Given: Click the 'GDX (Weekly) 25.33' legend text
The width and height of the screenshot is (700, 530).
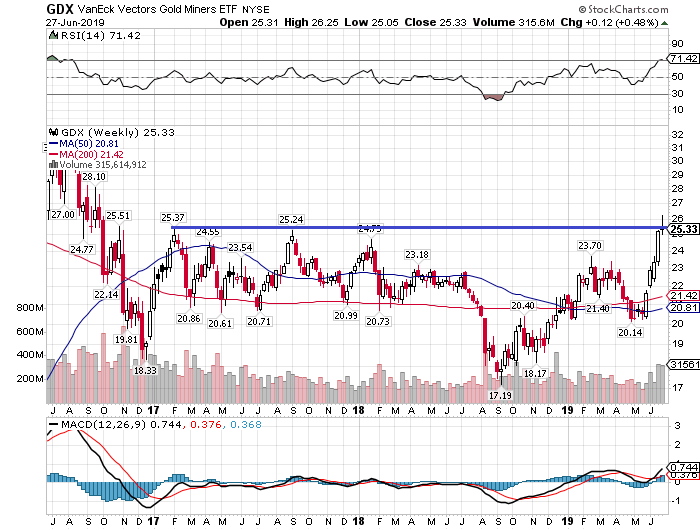Looking at the screenshot, I should [117, 132].
